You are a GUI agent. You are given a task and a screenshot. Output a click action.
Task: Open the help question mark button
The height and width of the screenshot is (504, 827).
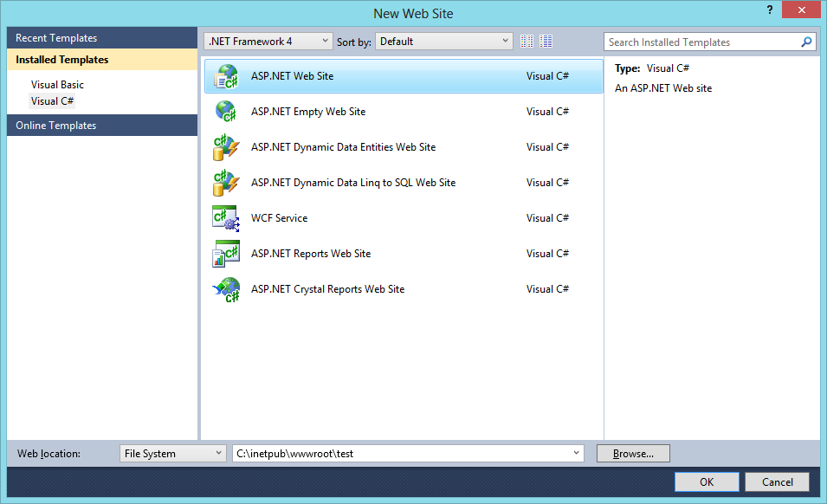click(770, 10)
